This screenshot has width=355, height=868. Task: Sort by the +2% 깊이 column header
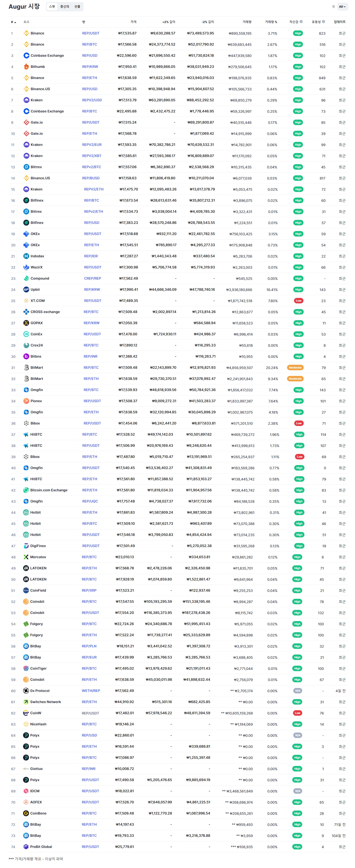(169, 22)
